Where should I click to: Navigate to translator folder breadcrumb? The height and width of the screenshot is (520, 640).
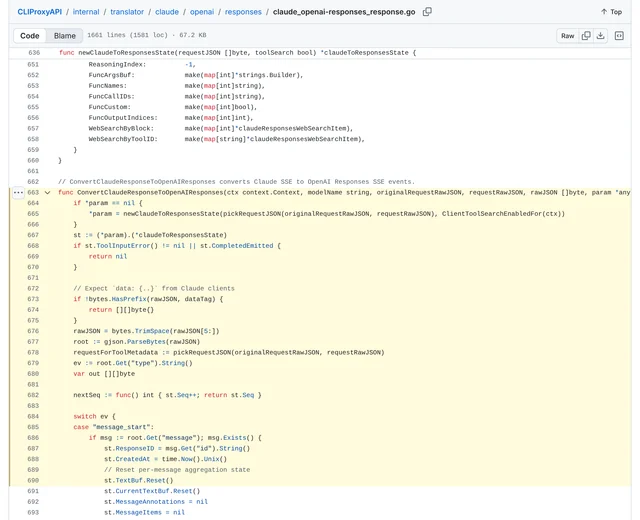pos(127,12)
